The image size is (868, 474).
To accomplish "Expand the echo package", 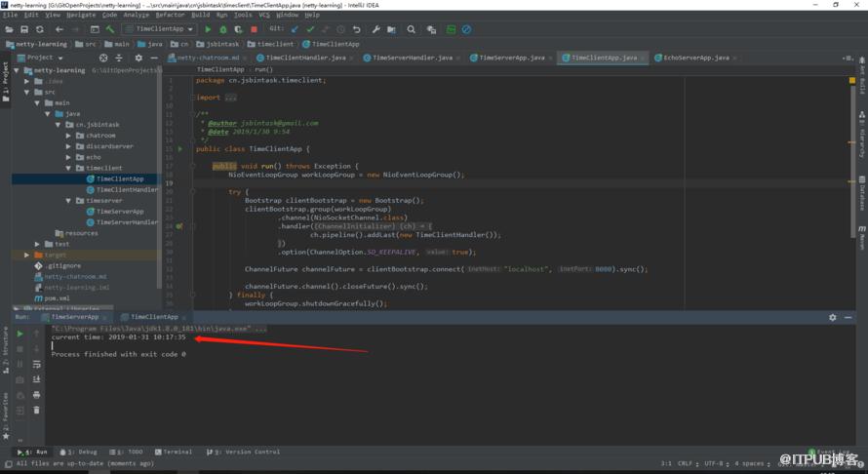I will (x=68, y=157).
